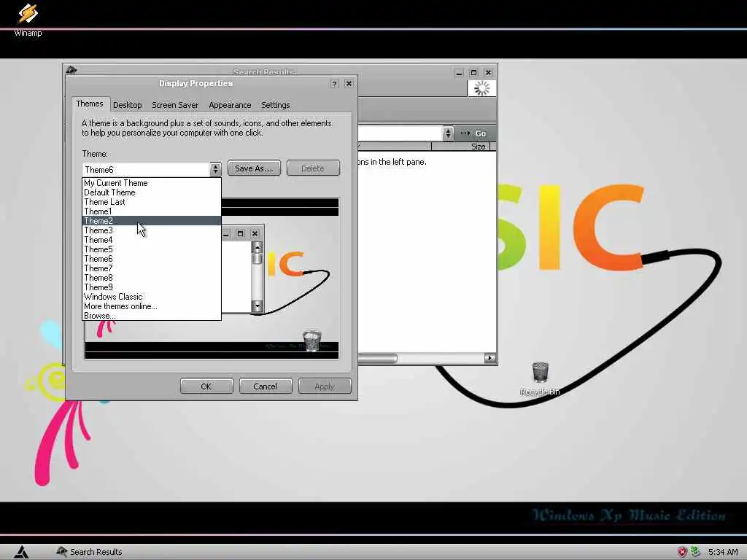Pick Theme7 from the theme list
This screenshot has width=747, height=560.
[x=152, y=268]
